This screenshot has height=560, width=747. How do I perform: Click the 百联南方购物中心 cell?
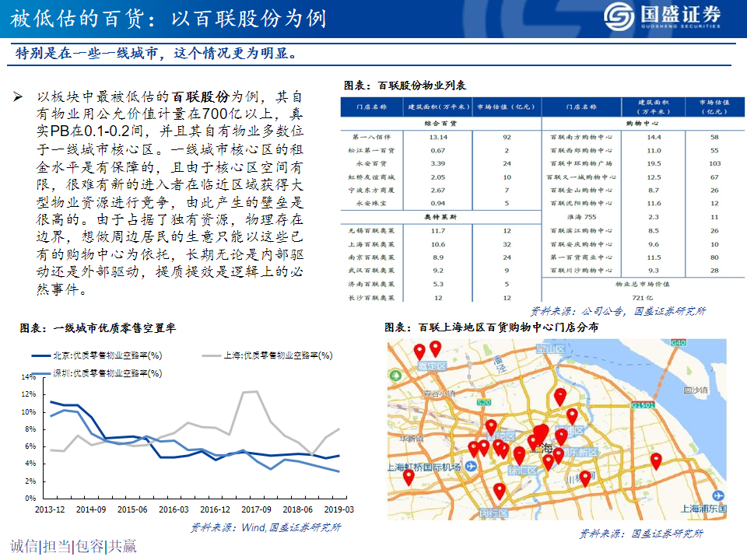581,137
